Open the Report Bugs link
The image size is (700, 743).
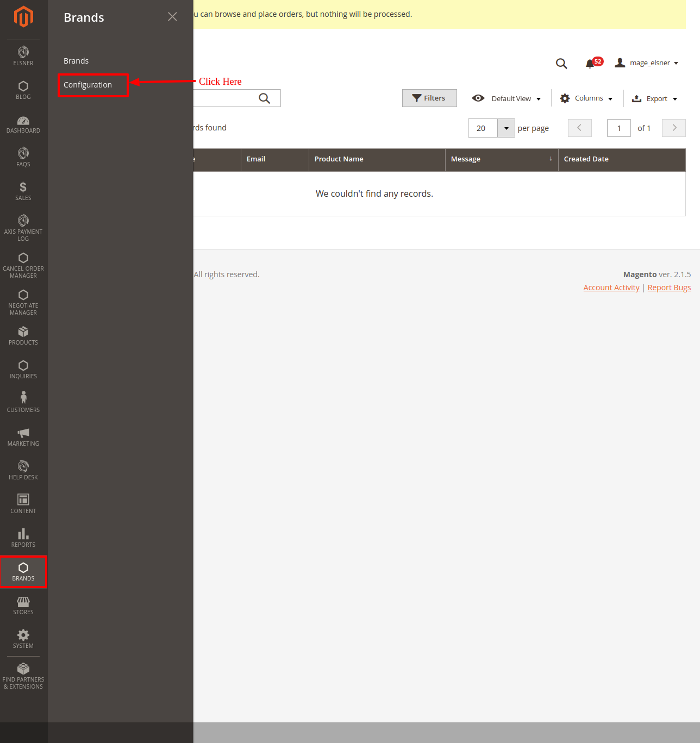tap(669, 288)
